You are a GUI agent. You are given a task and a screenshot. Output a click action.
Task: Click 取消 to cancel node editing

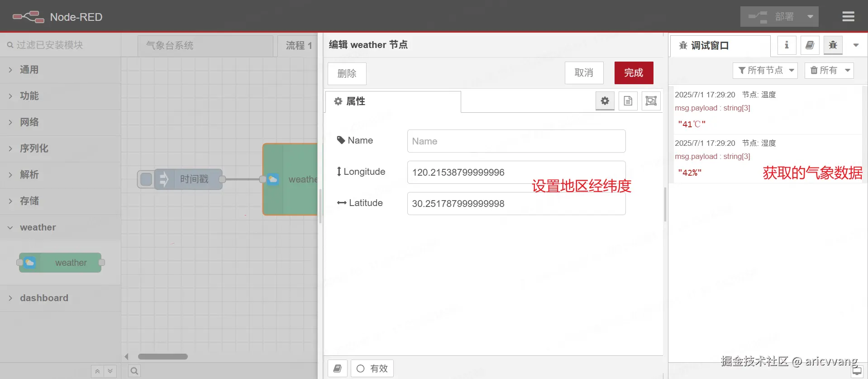[x=584, y=73]
